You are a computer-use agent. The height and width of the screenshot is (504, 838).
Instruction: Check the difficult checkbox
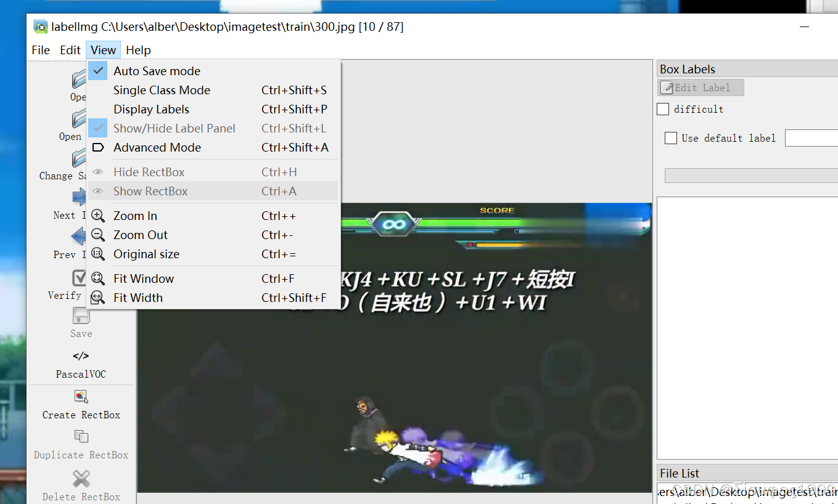pyautogui.click(x=663, y=109)
